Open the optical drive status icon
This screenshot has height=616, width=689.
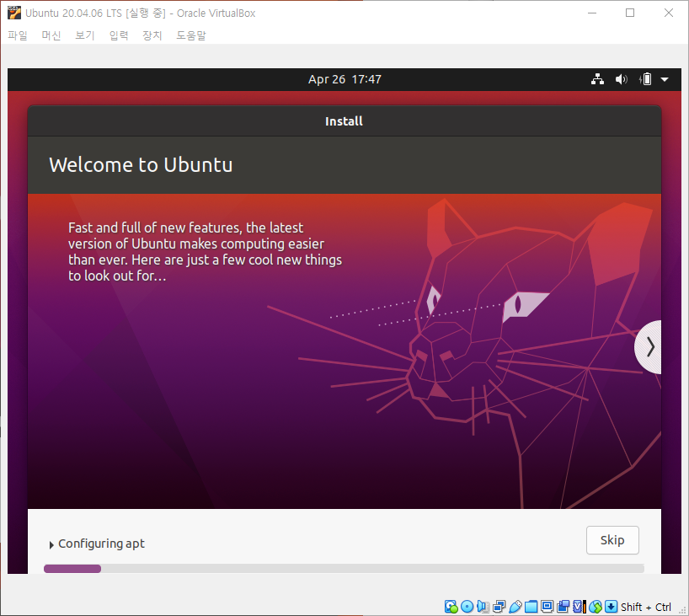click(467, 607)
